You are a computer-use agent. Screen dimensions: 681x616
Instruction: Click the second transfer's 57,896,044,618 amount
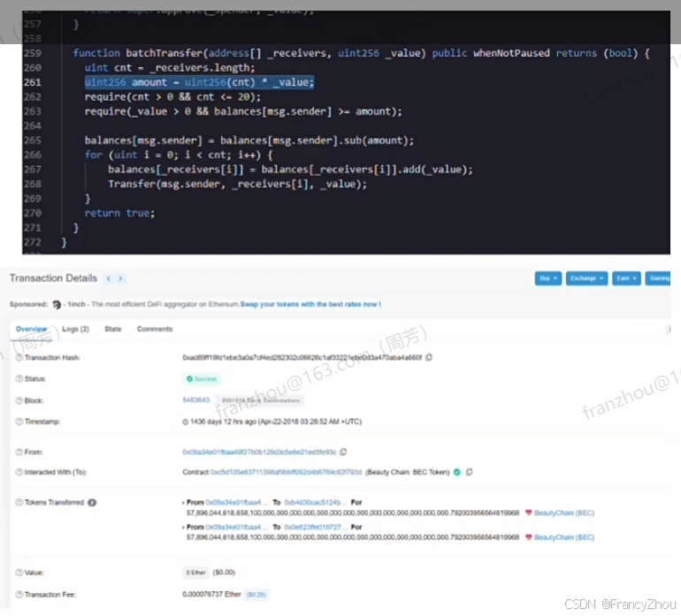click(353, 537)
